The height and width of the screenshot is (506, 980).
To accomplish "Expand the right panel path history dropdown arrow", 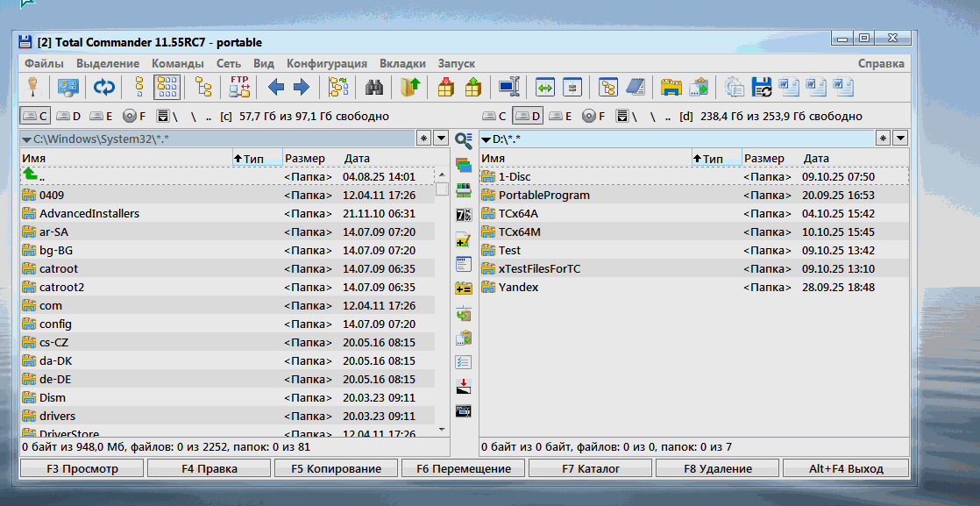I will tap(900, 139).
